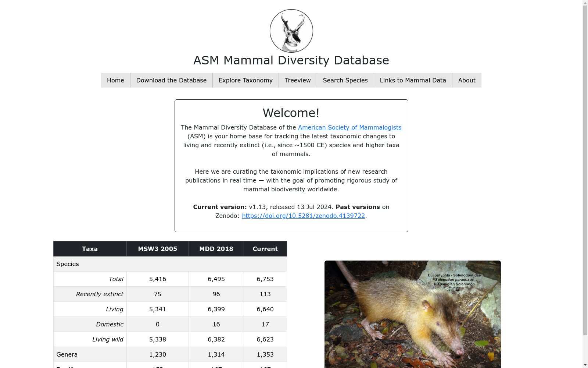
Task: Open the About page
Action: (x=467, y=80)
